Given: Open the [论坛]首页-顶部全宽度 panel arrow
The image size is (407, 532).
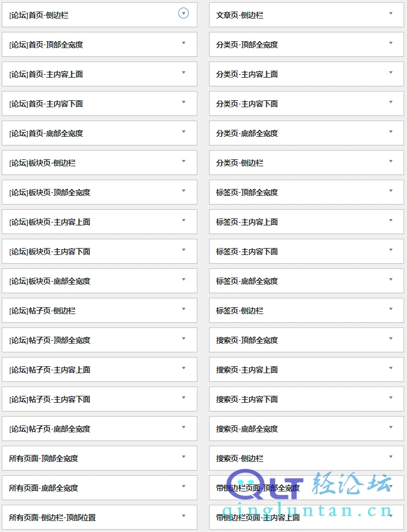Looking at the screenshot, I should click(x=184, y=43).
